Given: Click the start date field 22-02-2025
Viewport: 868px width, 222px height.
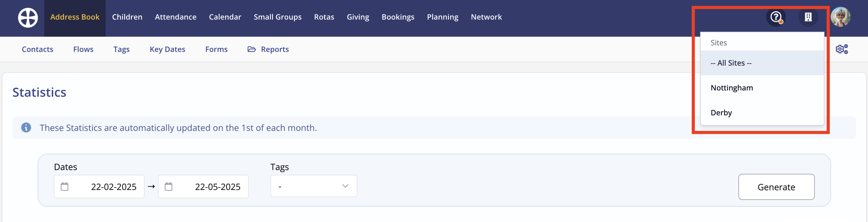Looking at the screenshot, I should pos(99,186).
